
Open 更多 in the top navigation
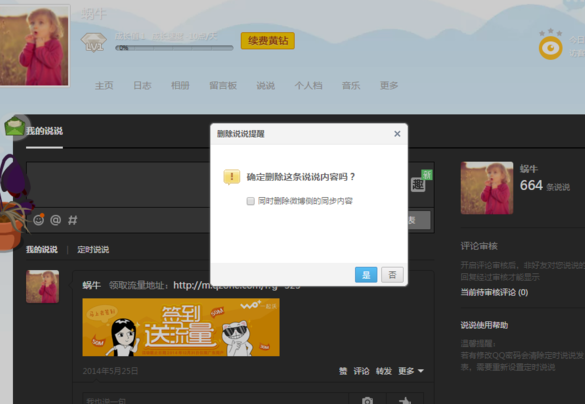pos(389,85)
